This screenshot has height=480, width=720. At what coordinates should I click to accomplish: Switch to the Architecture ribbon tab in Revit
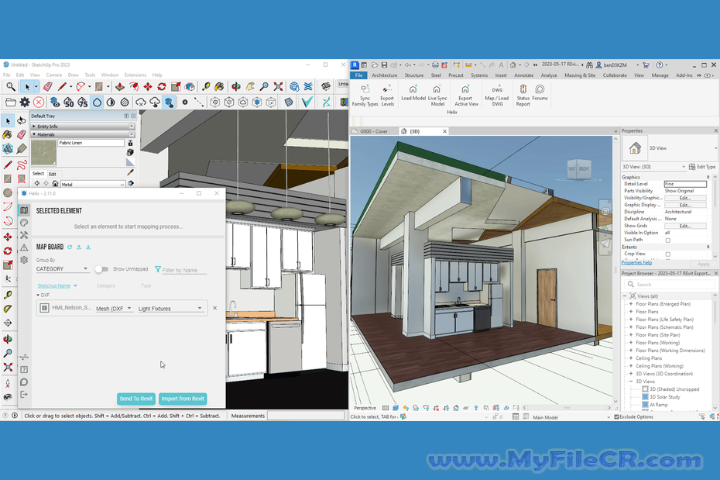tap(384, 75)
